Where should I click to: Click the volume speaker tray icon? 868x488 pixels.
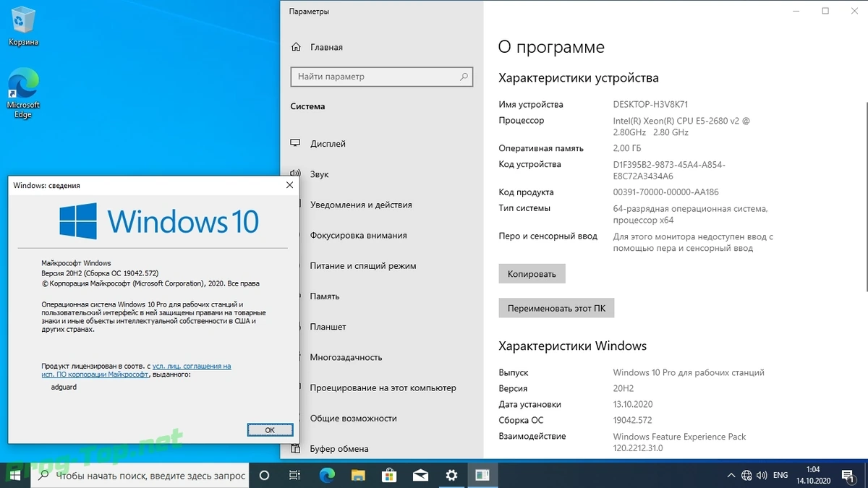(x=762, y=475)
